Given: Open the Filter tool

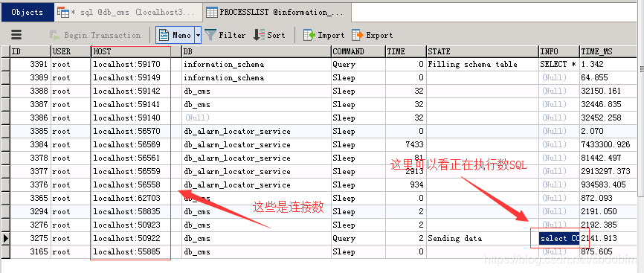Looking at the screenshot, I should [225, 36].
